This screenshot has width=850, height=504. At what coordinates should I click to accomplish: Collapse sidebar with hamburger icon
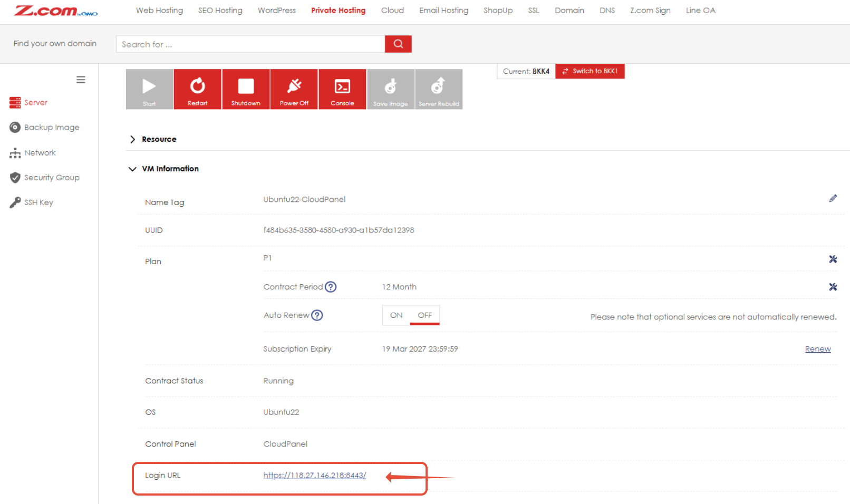pos(81,80)
